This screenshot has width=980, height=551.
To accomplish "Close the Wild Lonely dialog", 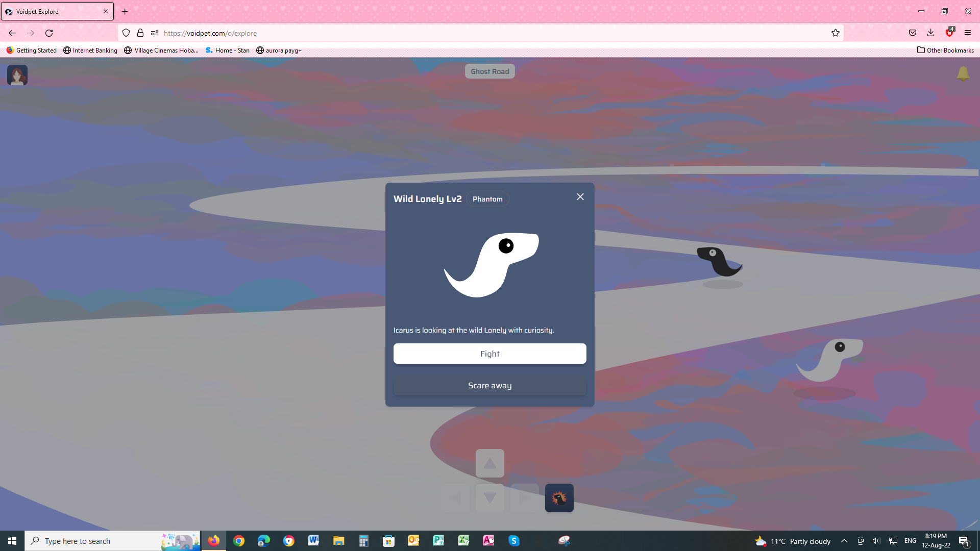I will [x=580, y=197].
